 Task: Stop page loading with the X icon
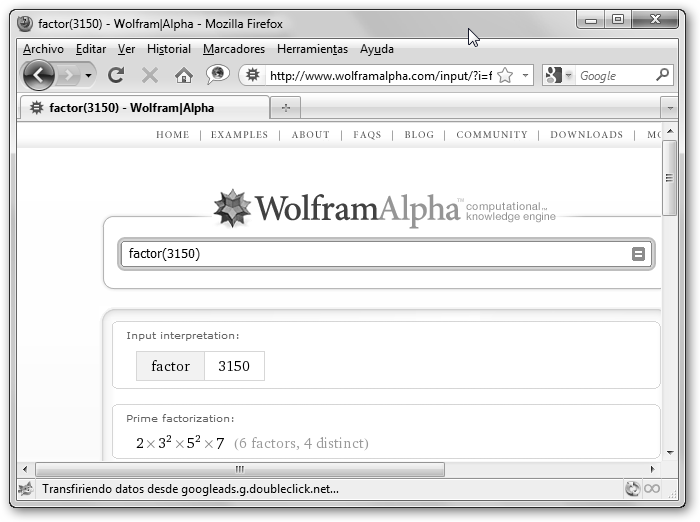[150, 75]
